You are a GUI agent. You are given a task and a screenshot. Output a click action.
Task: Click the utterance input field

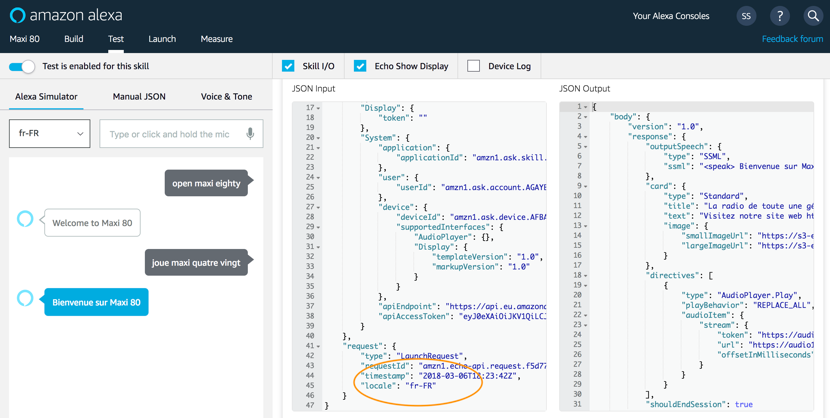click(x=181, y=134)
